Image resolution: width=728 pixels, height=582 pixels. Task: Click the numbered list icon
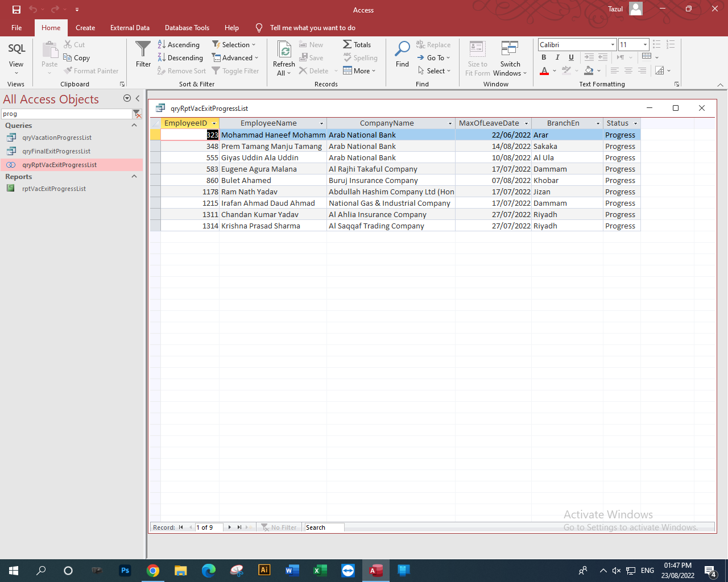tap(671, 44)
